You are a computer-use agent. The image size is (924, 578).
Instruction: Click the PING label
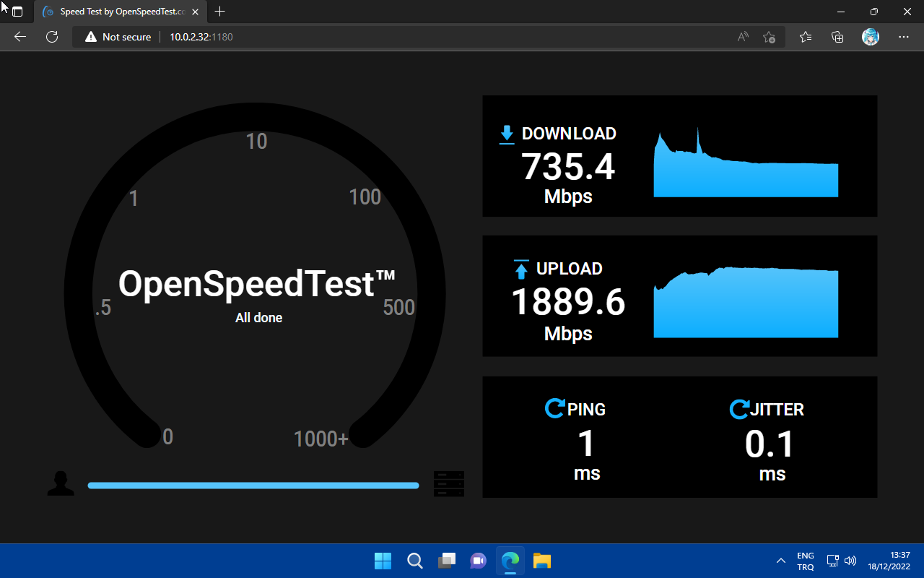pyautogui.click(x=586, y=409)
